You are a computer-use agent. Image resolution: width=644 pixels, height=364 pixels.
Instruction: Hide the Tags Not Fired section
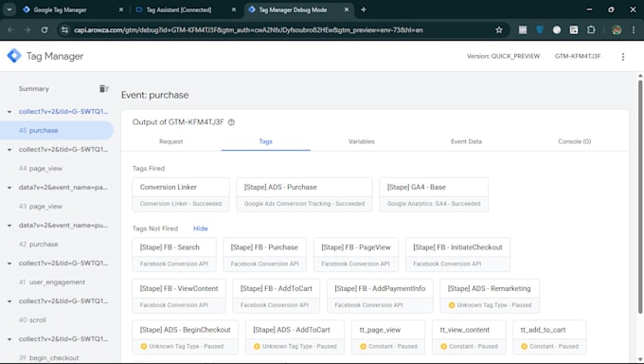[x=201, y=228]
